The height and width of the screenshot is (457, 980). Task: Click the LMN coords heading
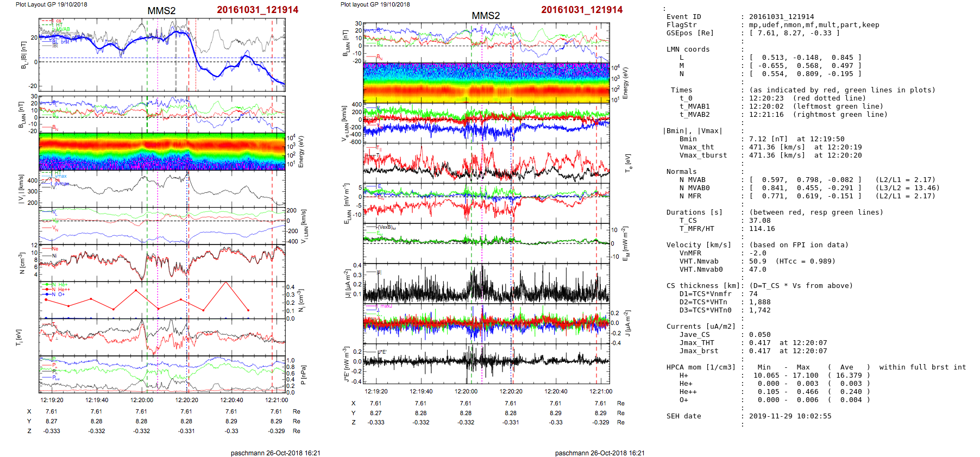point(688,49)
